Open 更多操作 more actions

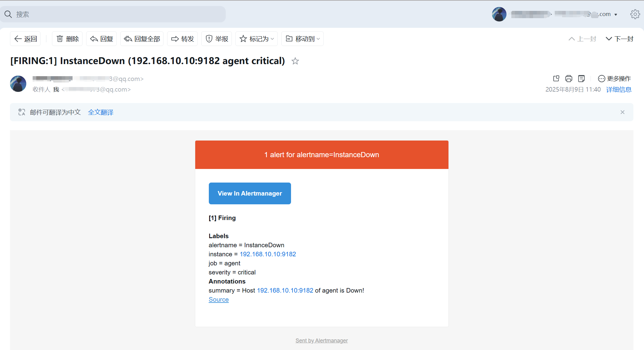tap(614, 79)
